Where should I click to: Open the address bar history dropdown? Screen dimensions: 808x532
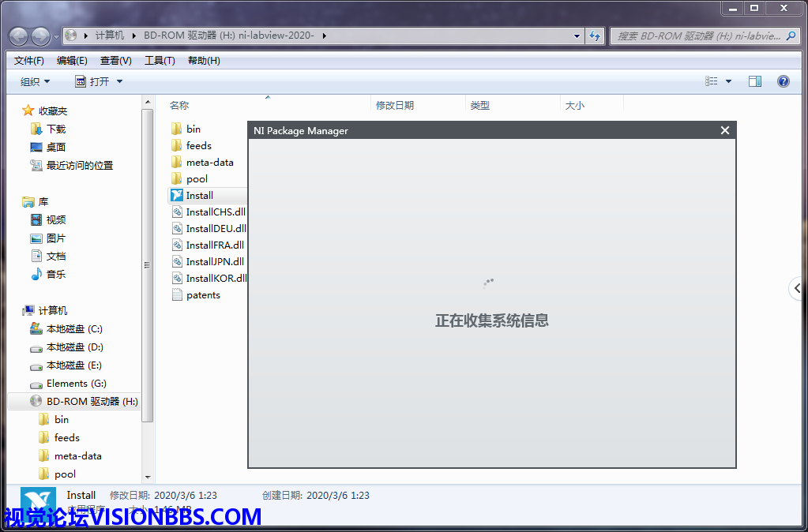click(577, 36)
